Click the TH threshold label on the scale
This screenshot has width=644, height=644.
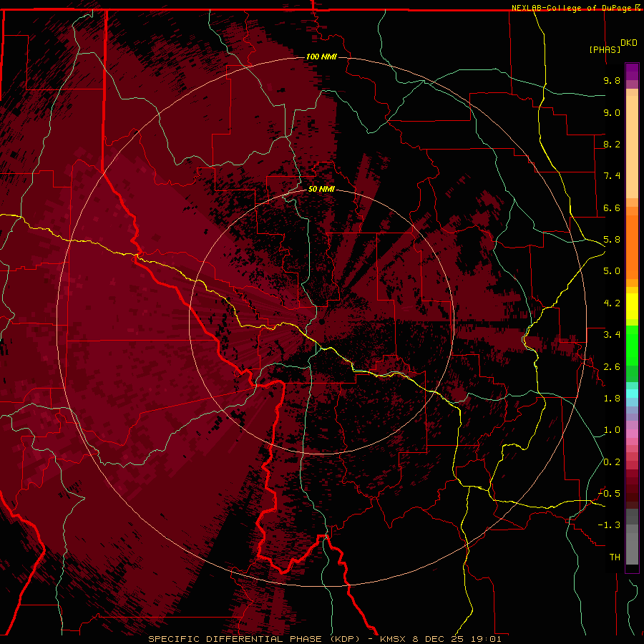615,557
